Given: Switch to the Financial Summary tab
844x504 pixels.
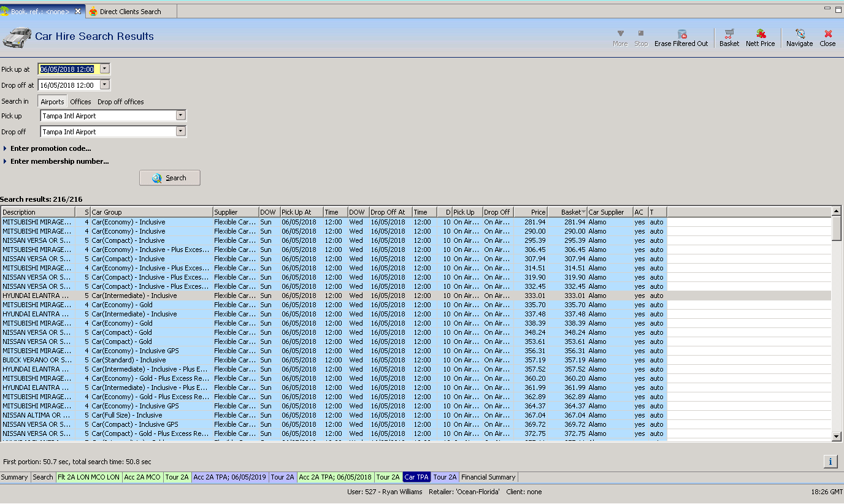Looking at the screenshot, I should click(488, 477).
